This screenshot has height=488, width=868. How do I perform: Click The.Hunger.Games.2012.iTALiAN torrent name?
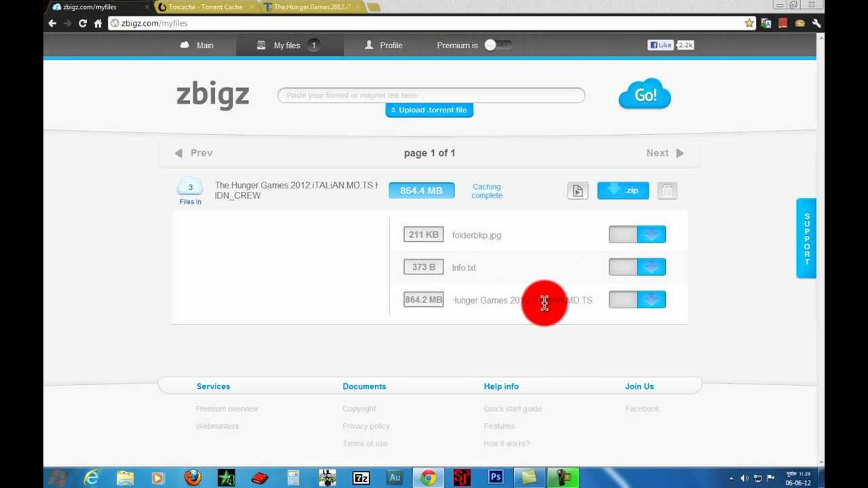tap(296, 190)
